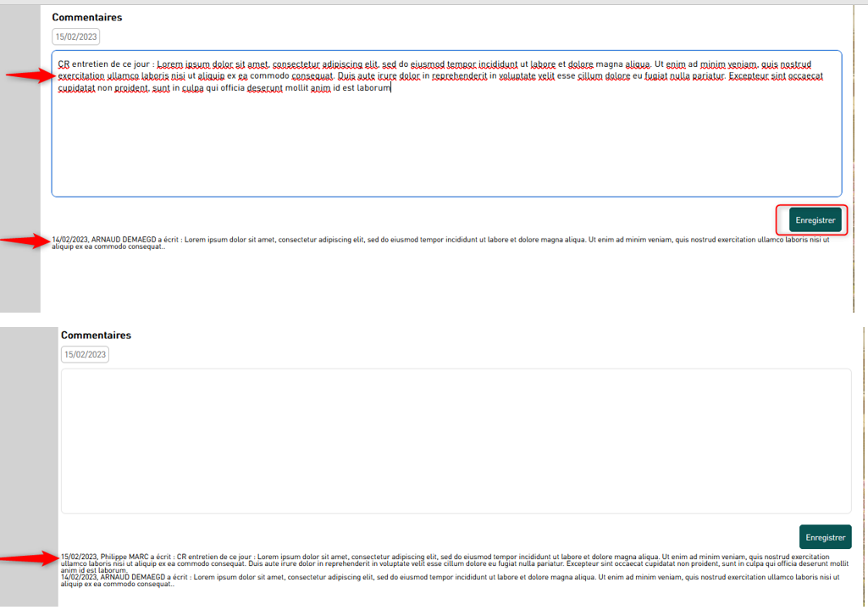Click the Enregistrer button outlined in red
This screenshot has width=868, height=610.
pos(815,219)
